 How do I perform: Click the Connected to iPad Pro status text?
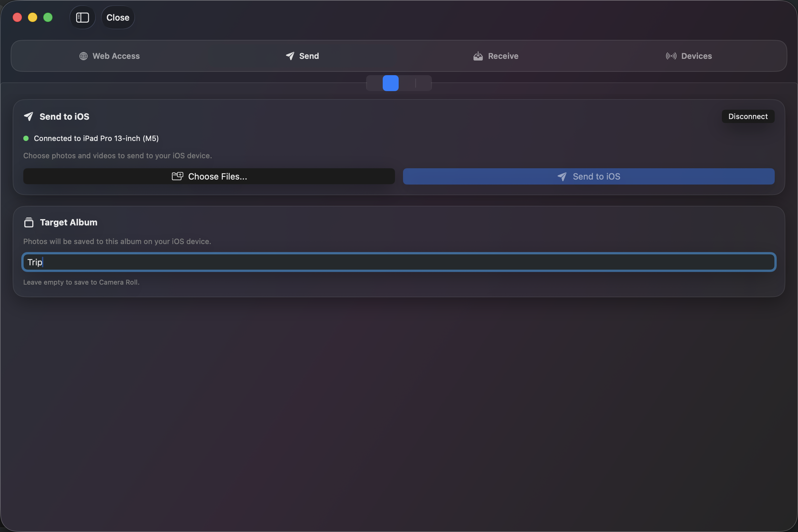pyautogui.click(x=96, y=138)
